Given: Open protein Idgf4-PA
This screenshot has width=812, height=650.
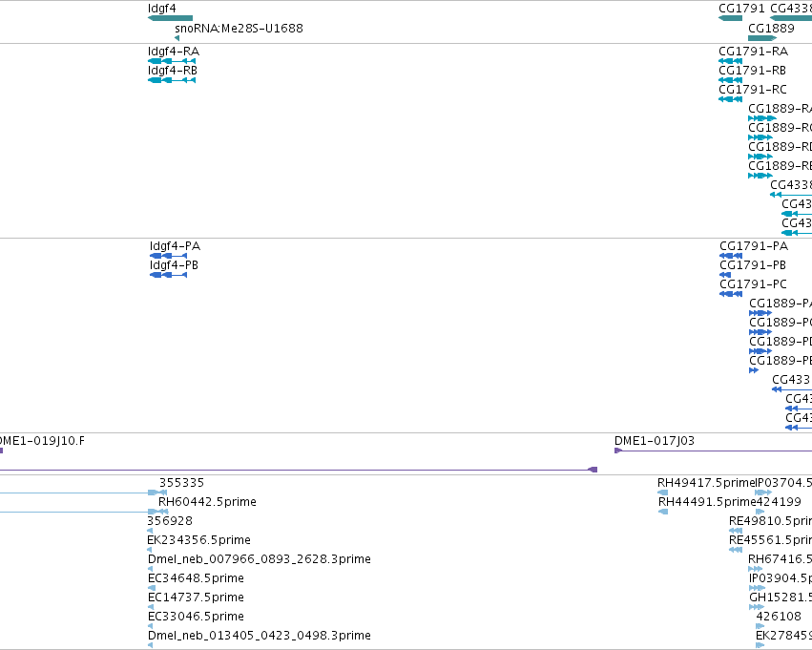Looking at the screenshot, I should pyautogui.click(x=168, y=256).
